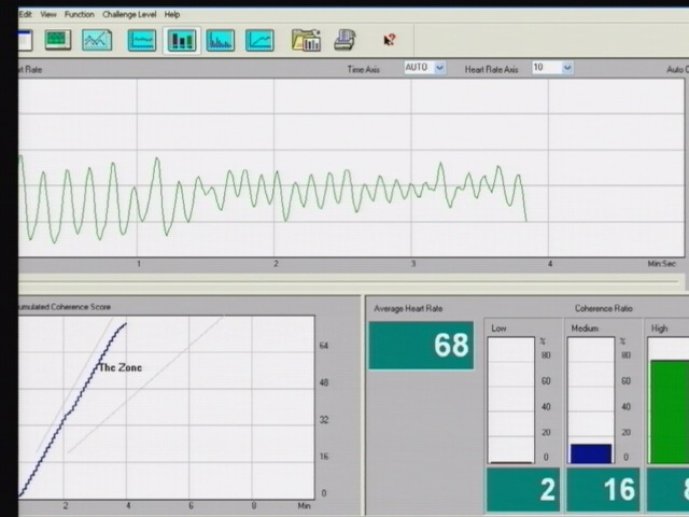Click the green monitor screen toolbar icon
Image resolution: width=689 pixels, height=517 pixels.
[58, 40]
